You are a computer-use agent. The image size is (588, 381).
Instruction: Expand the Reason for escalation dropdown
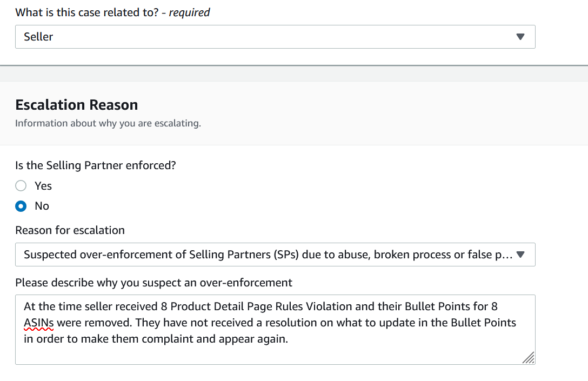pos(275,255)
